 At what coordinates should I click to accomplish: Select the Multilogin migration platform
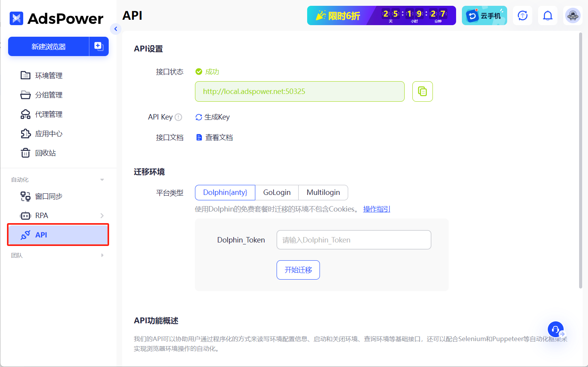[x=323, y=192]
